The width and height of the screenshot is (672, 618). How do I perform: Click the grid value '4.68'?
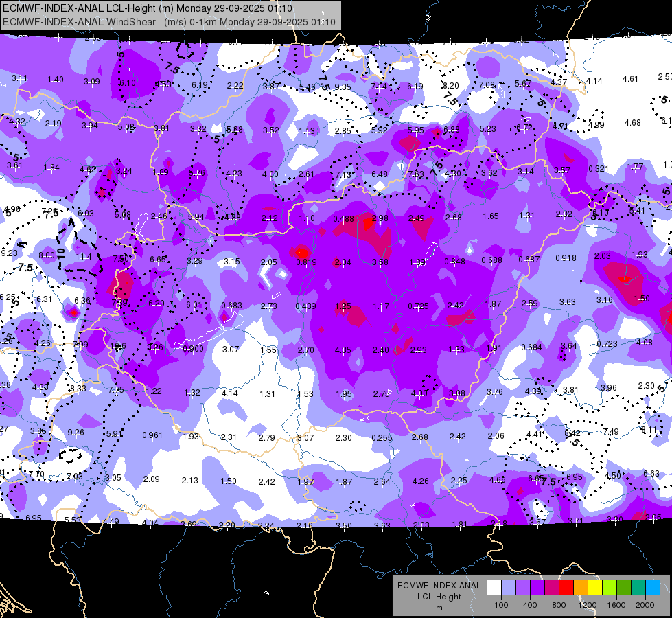tap(633, 123)
